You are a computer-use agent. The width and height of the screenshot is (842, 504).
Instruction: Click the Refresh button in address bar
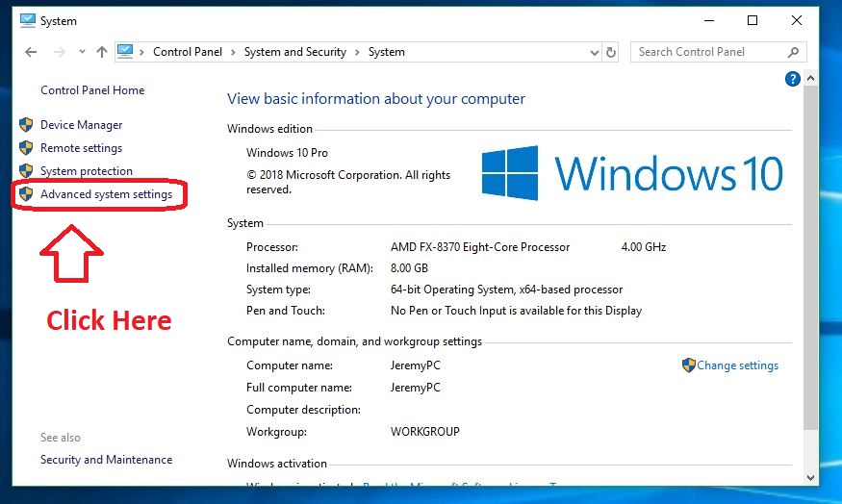611,52
